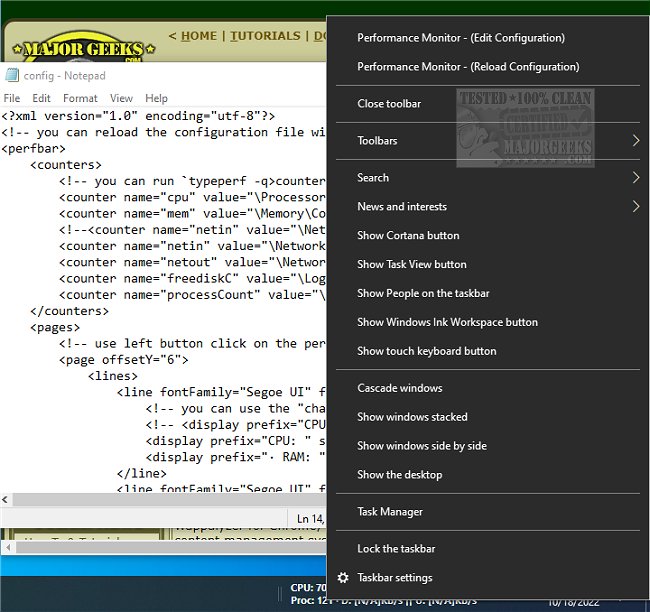Click the Tested 100% Clean MajorGeeks watermark badge
Screen dimensions: 650x612
[524, 128]
